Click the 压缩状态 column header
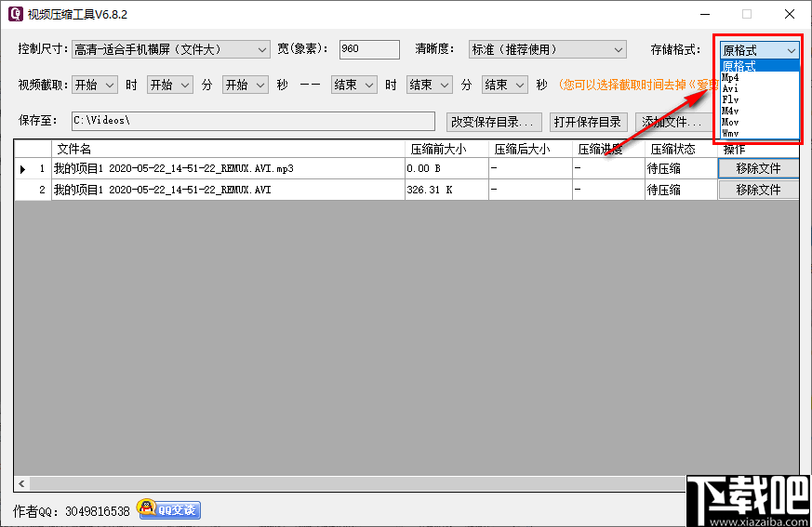The height and width of the screenshot is (527, 812). pyautogui.click(x=681, y=149)
